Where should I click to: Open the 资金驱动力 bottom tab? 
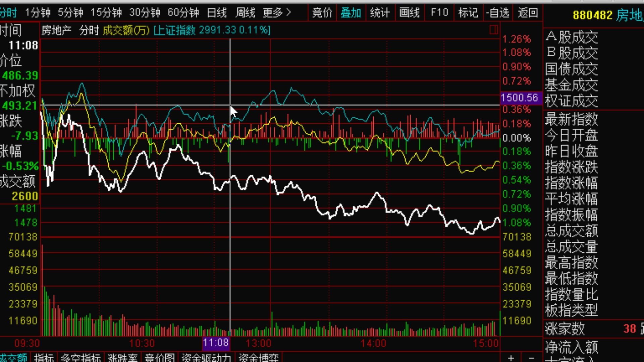[206, 357]
